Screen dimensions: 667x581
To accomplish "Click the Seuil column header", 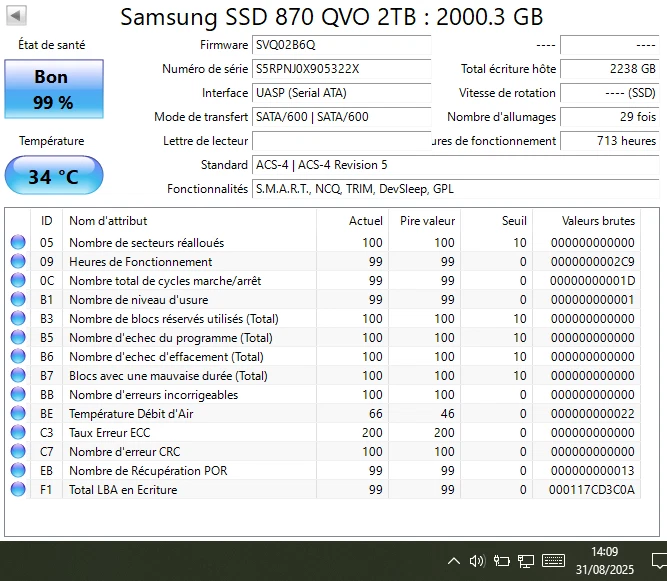I will [496, 221].
